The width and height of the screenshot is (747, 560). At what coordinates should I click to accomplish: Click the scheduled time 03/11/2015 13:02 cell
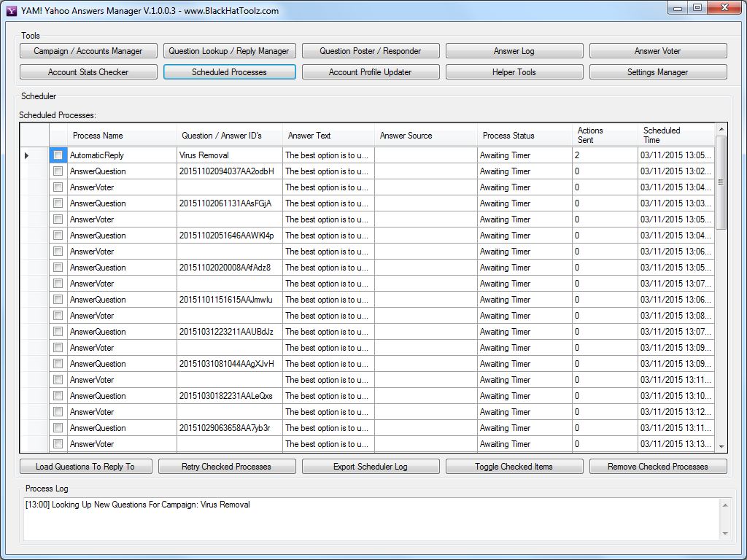(676, 171)
